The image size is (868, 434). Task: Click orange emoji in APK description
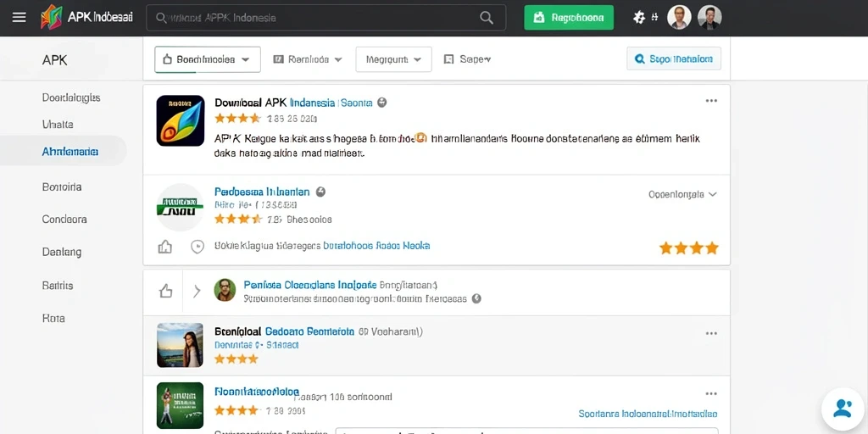[420, 138]
